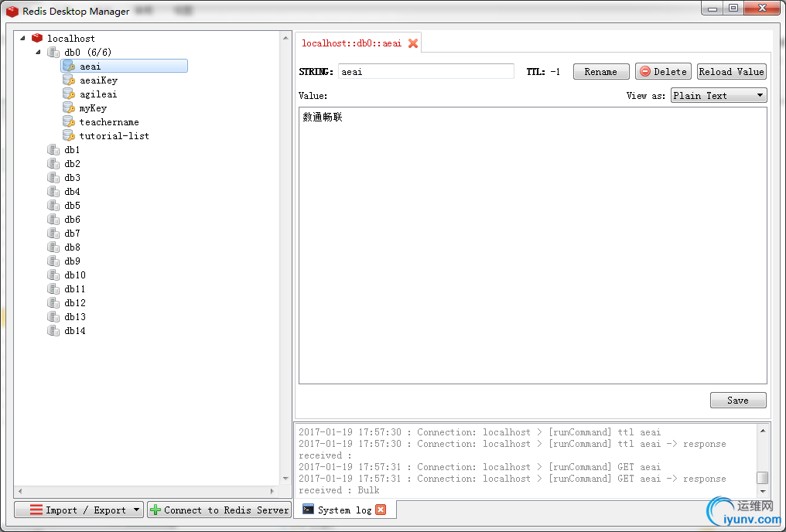Viewport: 786px width, 532px height.
Task: Click the system log scroll-down arrow
Action: pyautogui.click(x=763, y=492)
